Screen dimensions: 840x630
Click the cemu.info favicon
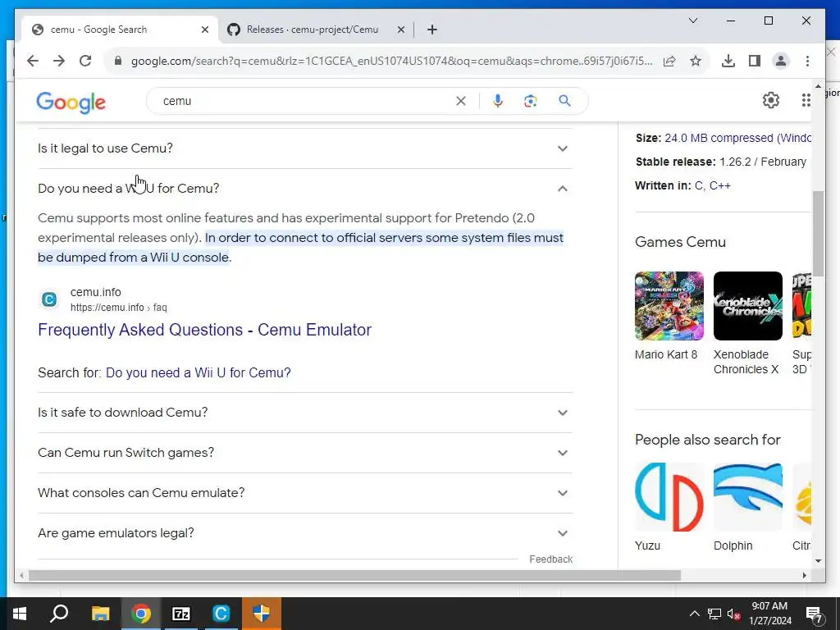coord(49,299)
